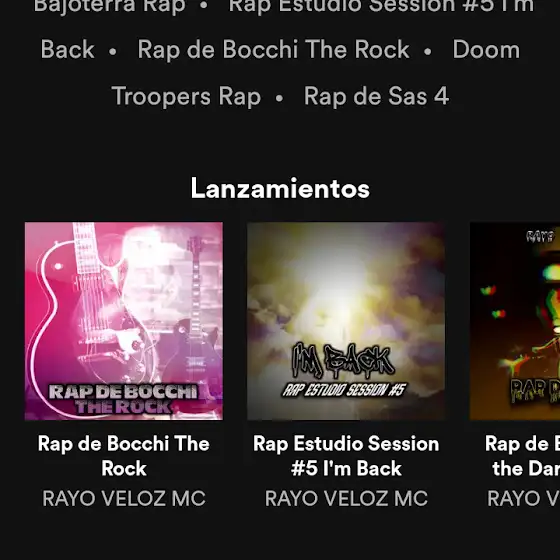This screenshot has height=560, width=560.
Task: Open the Rap de Sas 4 track link
Action: [x=376, y=96]
